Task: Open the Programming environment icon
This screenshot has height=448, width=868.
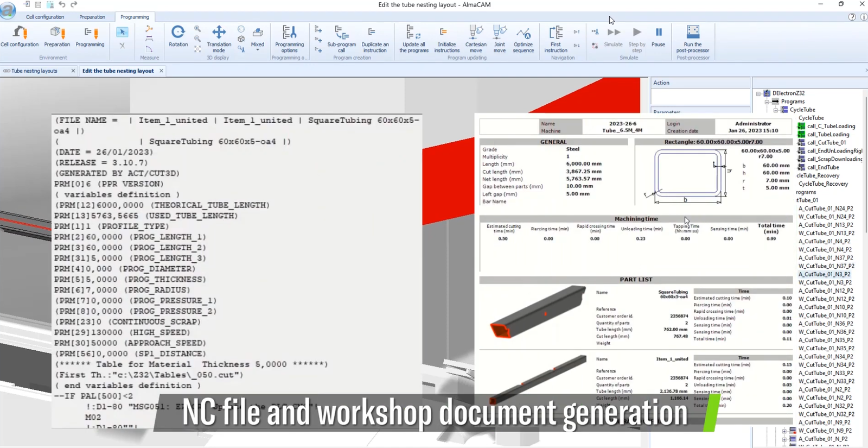Action: pos(90,37)
